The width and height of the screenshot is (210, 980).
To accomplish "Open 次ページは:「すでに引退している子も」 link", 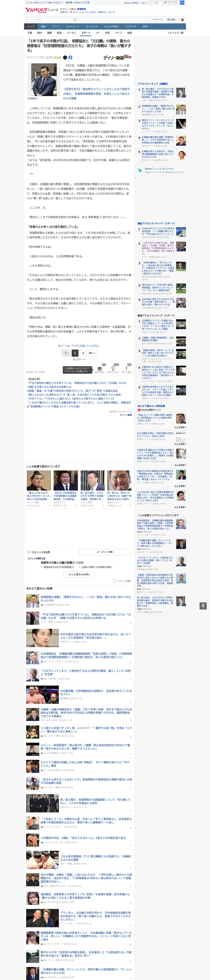I will [x=79, y=346].
